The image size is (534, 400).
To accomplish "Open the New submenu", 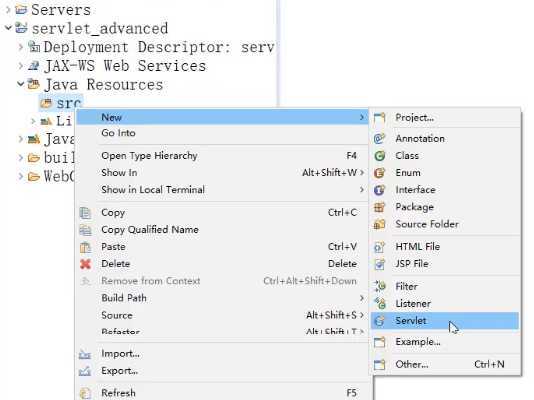I will tap(222, 117).
